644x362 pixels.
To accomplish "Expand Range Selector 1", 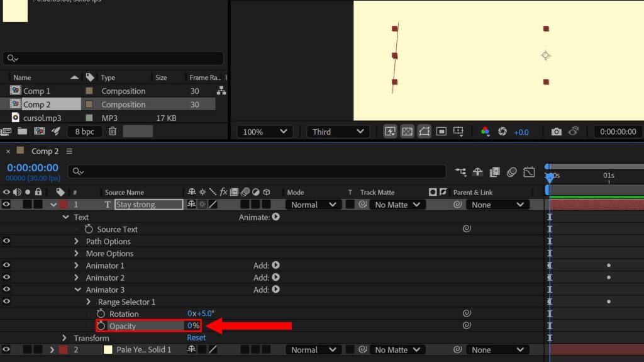I will coord(88,302).
